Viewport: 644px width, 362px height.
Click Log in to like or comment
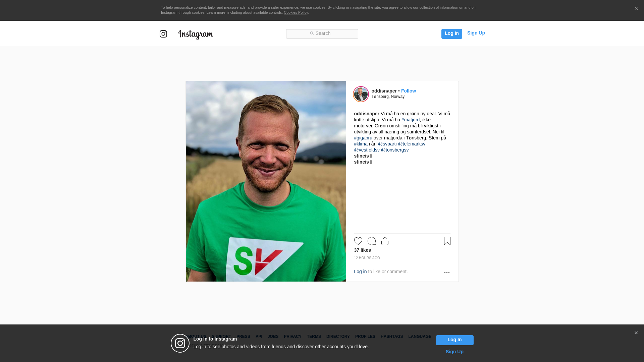tap(360, 271)
